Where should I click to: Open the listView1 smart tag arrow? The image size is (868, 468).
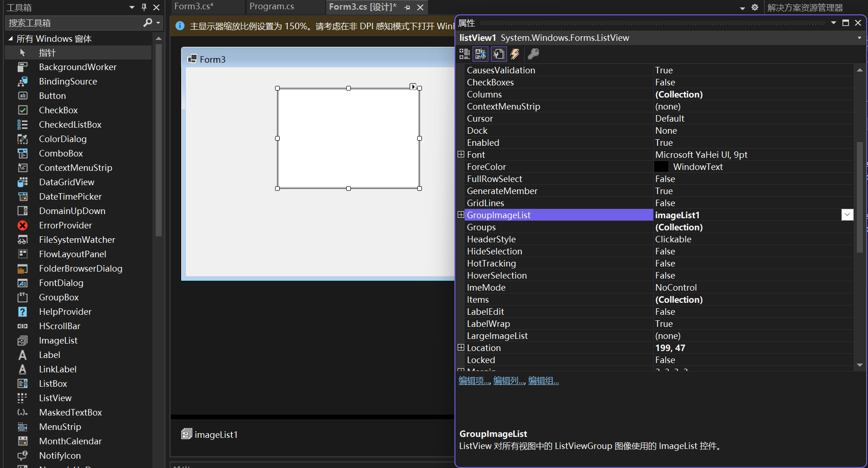pos(413,87)
